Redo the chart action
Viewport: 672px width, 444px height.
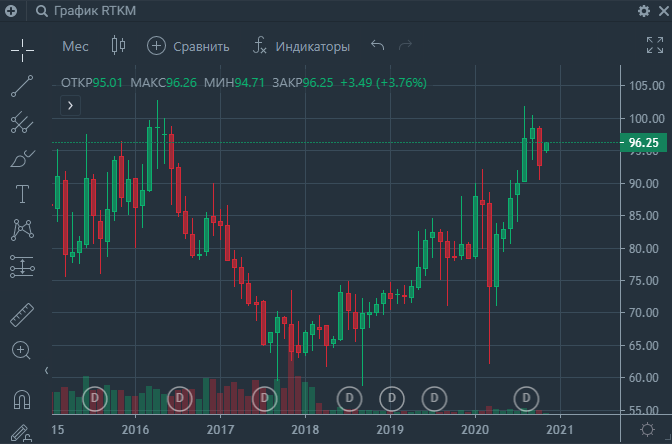[x=405, y=45]
